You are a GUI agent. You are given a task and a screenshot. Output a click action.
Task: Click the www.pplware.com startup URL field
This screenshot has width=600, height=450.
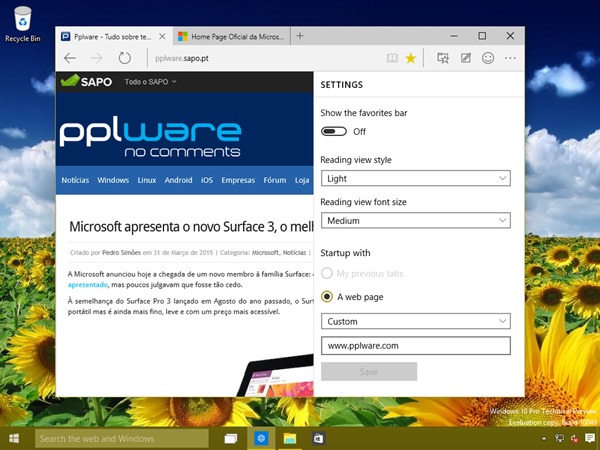tap(416, 346)
